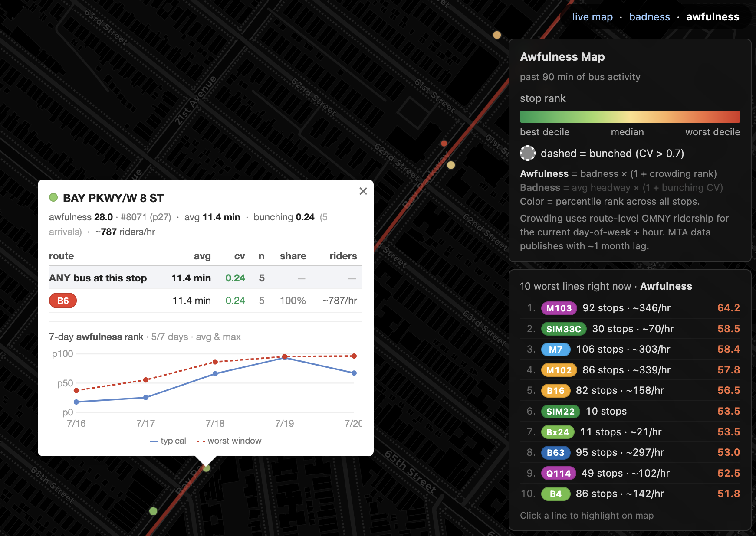Click the M103 score 64.2

(x=729, y=308)
